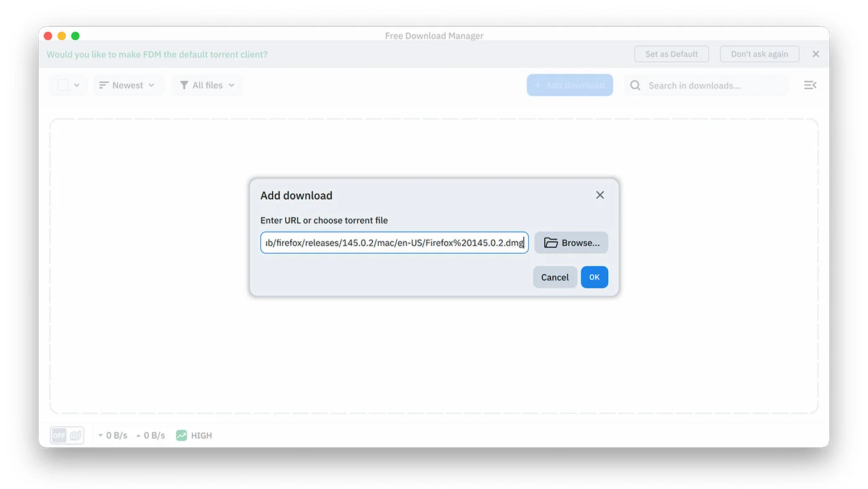Toggle the snail mode OFF switch

[x=67, y=436]
